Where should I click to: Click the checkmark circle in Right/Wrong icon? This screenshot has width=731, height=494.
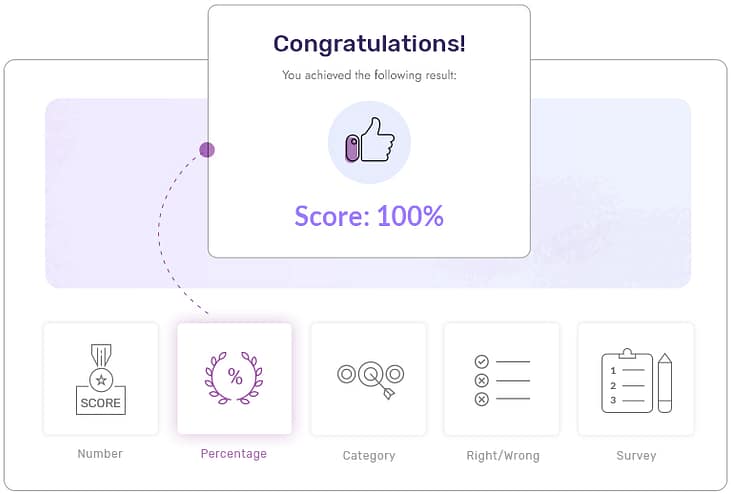click(x=481, y=361)
